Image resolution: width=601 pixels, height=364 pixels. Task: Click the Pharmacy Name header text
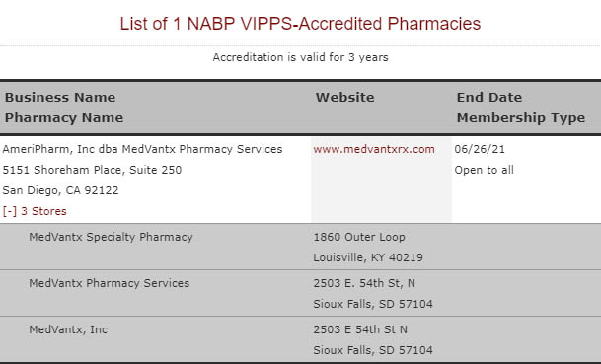[64, 118]
